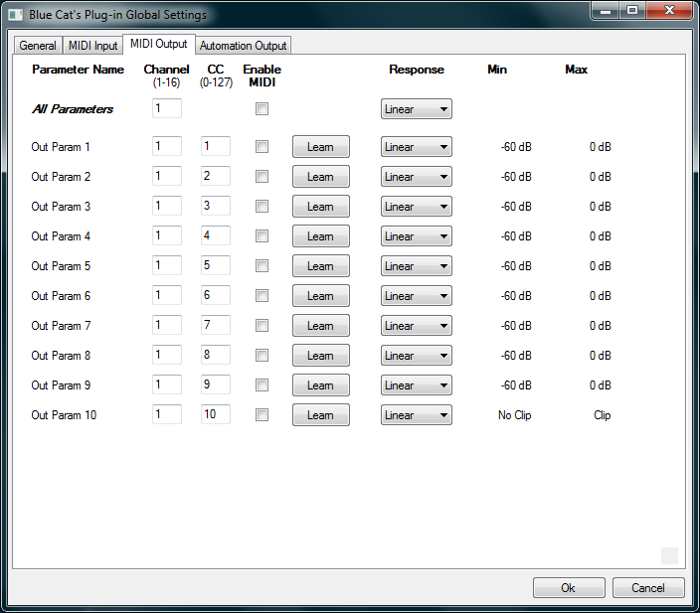The height and width of the screenshot is (613, 700).
Task: Click Learn for Out Param 2
Action: point(321,177)
